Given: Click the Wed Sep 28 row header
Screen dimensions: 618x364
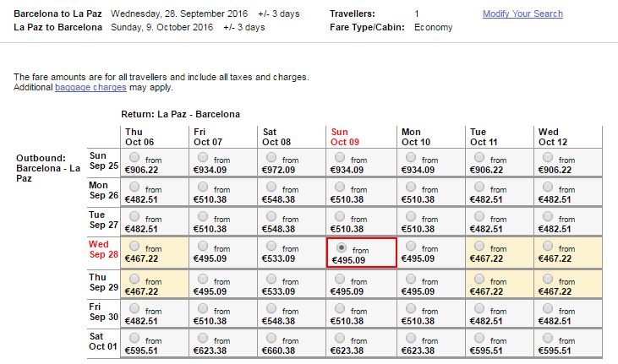Looking at the screenshot, I should 103,249.
